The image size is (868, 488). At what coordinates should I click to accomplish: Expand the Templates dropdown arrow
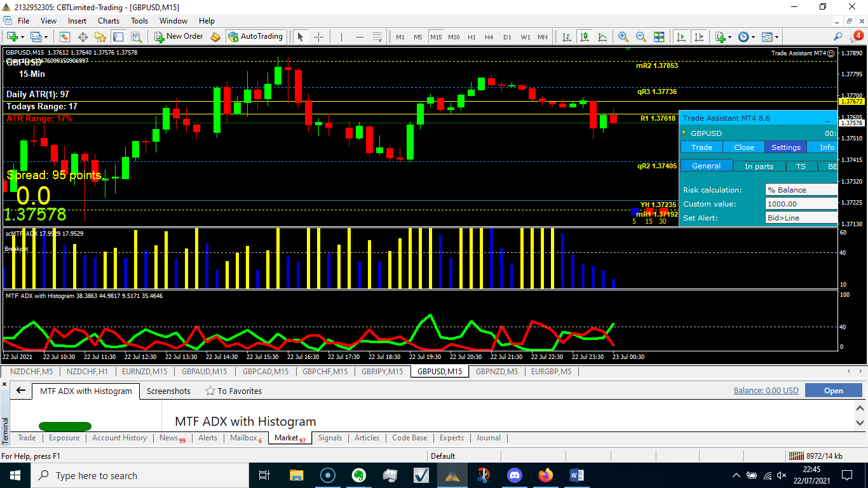777,37
